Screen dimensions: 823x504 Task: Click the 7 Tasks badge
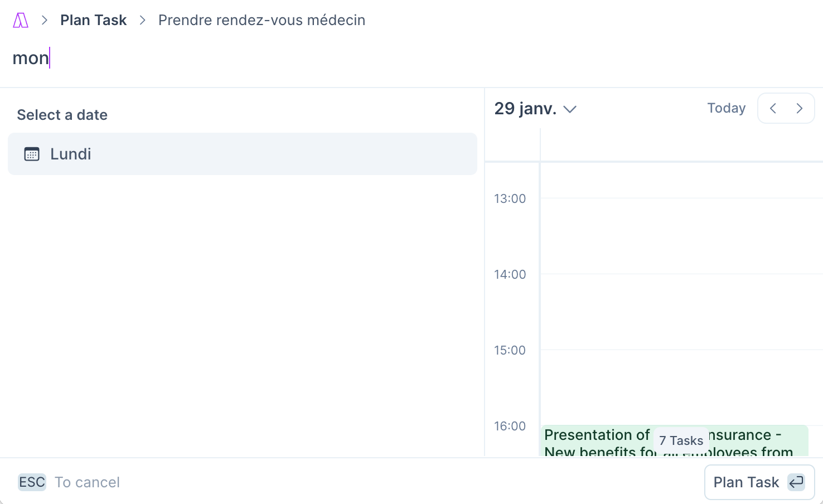click(x=681, y=440)
